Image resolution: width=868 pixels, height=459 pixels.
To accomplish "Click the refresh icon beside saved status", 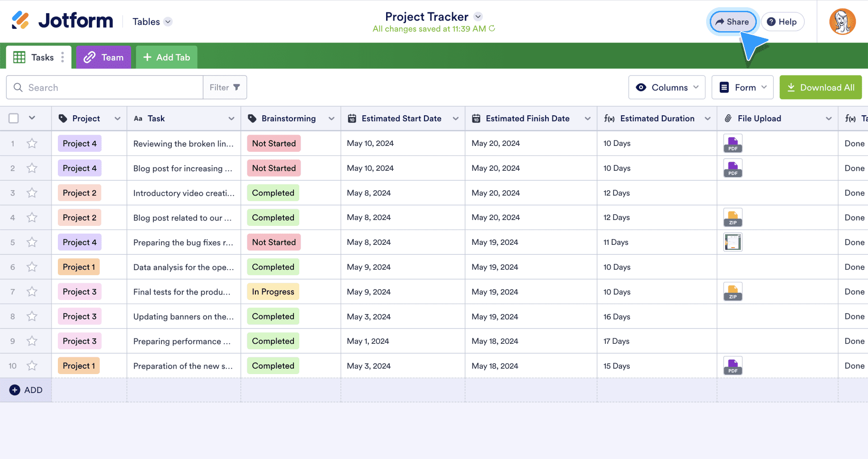I will coord(492,28).
